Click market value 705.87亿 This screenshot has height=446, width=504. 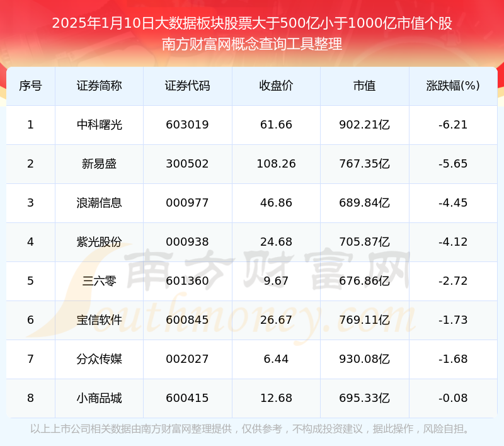365,242
